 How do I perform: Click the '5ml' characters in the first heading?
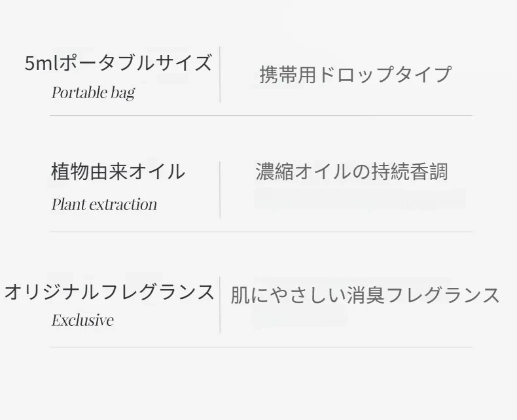pyautogui.click(x=41, y=63)
